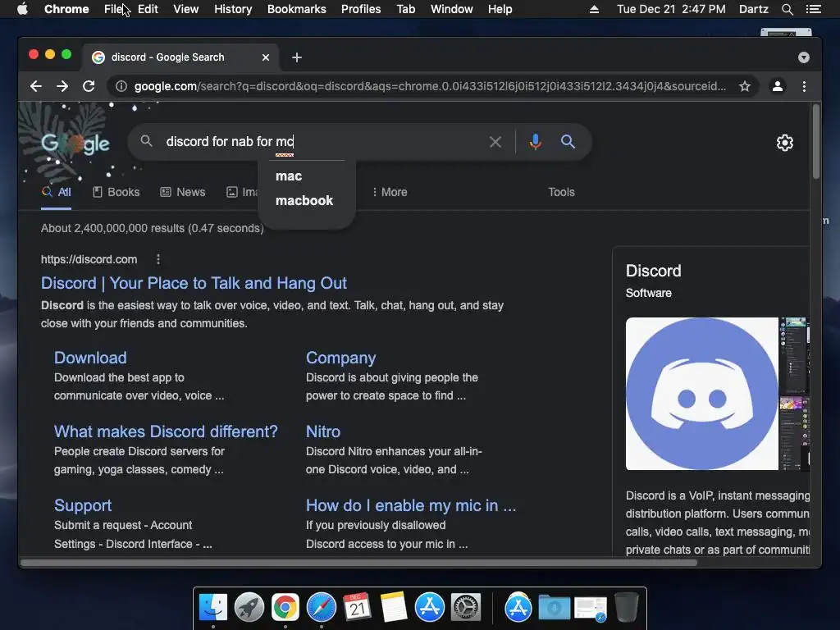The height and width of the screenshot is (630, 840).
Task: Choose the 'macbook' suggestion
Action: [x=304, y=201]
